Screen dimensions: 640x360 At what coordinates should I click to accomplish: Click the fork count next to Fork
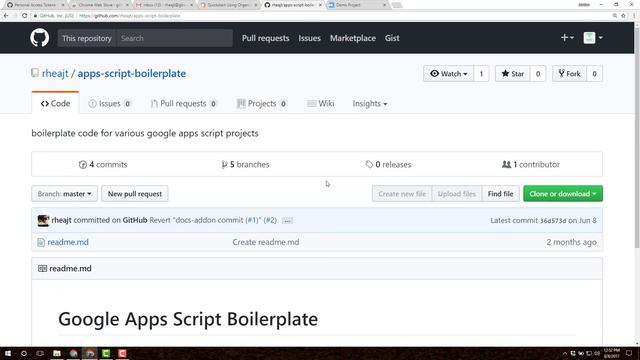[x=594, y=73]
